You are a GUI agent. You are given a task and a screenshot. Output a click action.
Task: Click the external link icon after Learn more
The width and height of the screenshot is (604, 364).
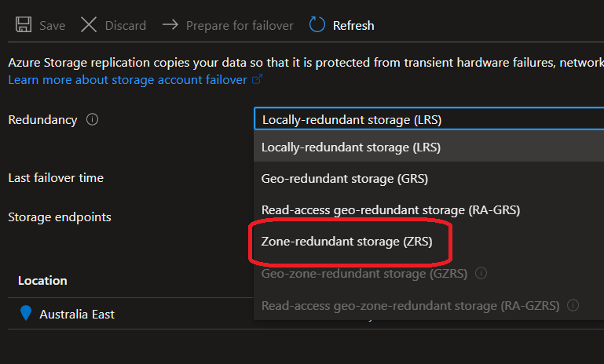click(x=257, y=80)
